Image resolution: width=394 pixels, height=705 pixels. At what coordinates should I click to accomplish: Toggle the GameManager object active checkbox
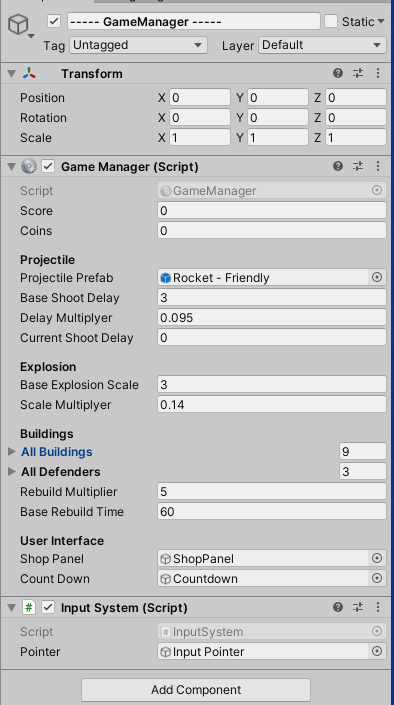54,21
